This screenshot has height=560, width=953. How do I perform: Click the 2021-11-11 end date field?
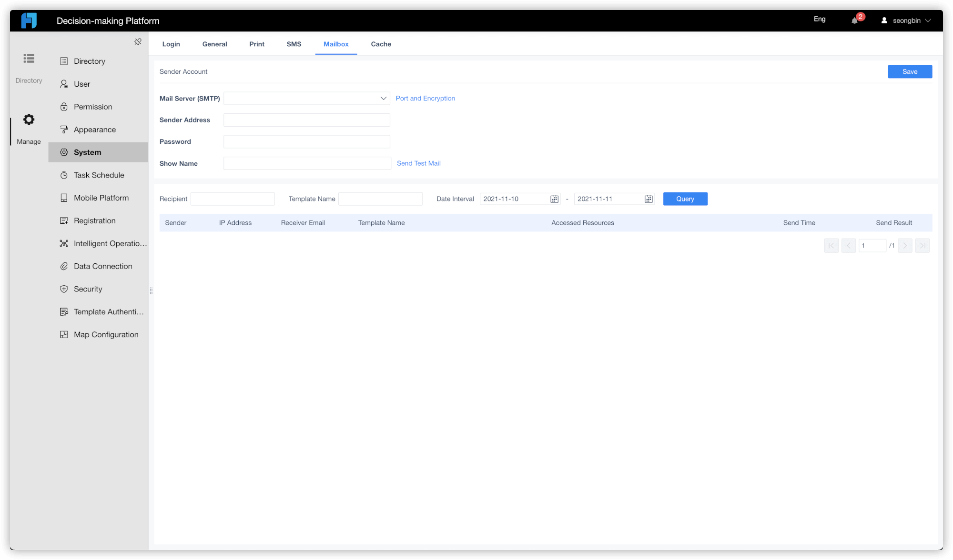pyautogui.click(x=614, y=199)
